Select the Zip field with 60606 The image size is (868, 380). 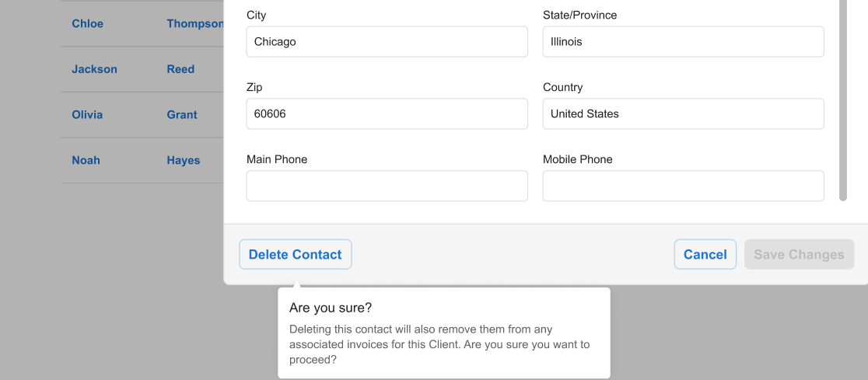[x=387, y=113]
